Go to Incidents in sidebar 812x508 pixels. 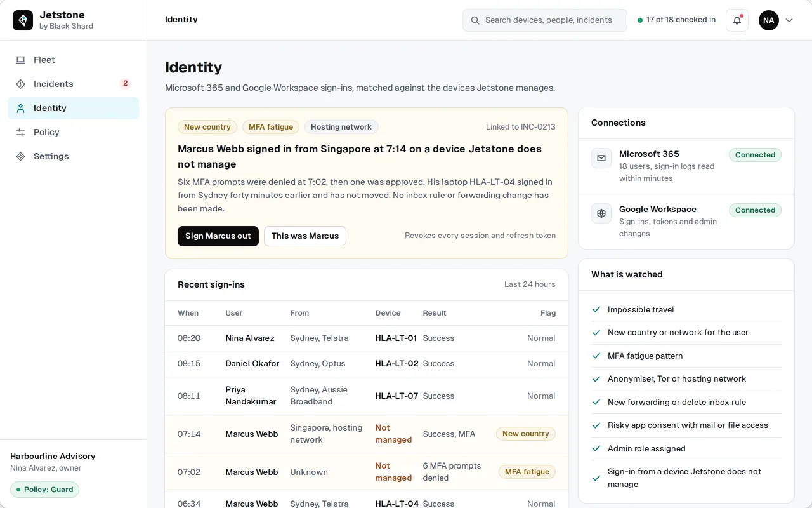73,84
